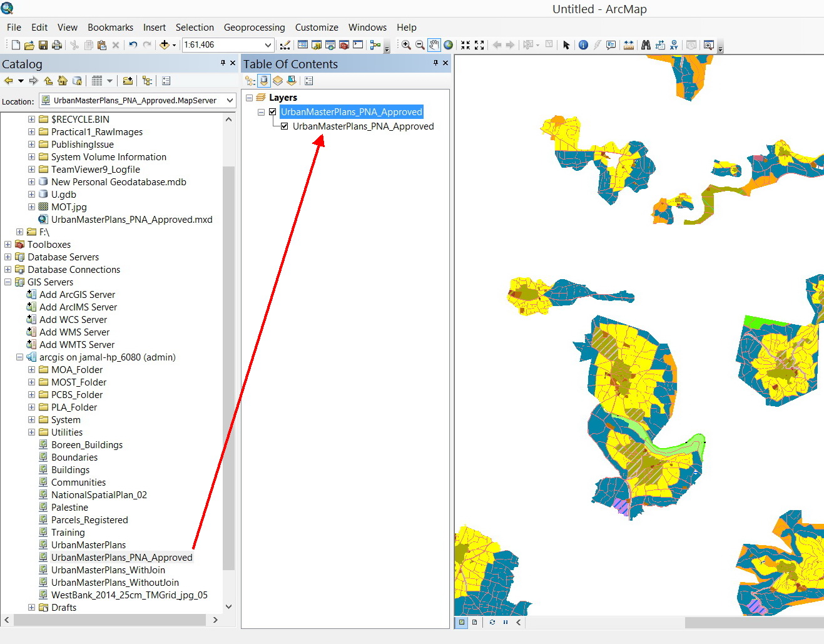The width and height of the screenshot is (824, 644).
Task: Open Go To XY tool
Action: [674, 45]
